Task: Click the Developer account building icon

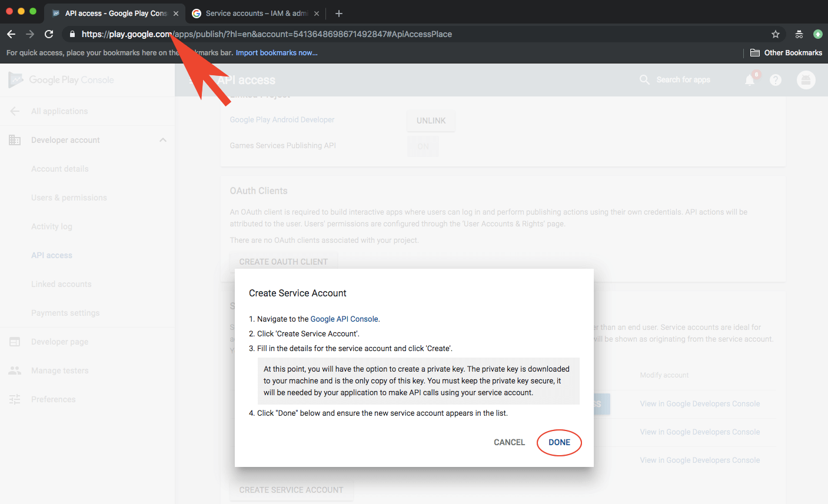Action: [15, 140]
